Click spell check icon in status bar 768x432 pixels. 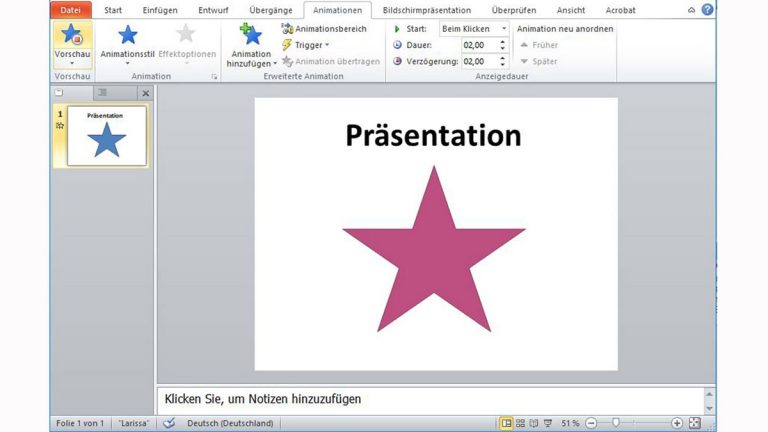coord(169,423)
